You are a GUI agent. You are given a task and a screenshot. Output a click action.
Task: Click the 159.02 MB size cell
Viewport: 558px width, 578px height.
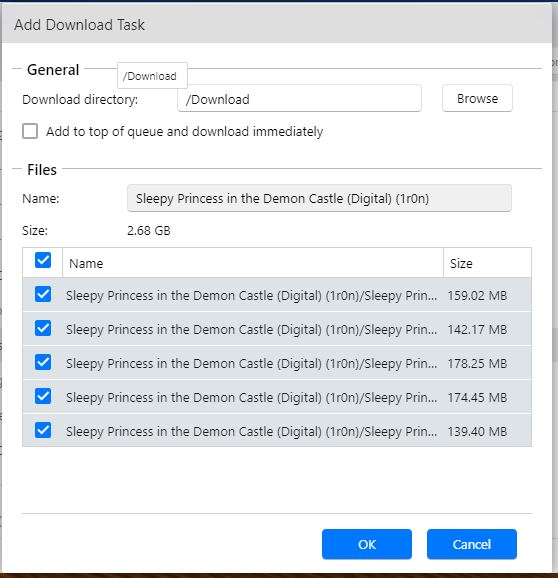pyautogui.click(x=477, y=295)
